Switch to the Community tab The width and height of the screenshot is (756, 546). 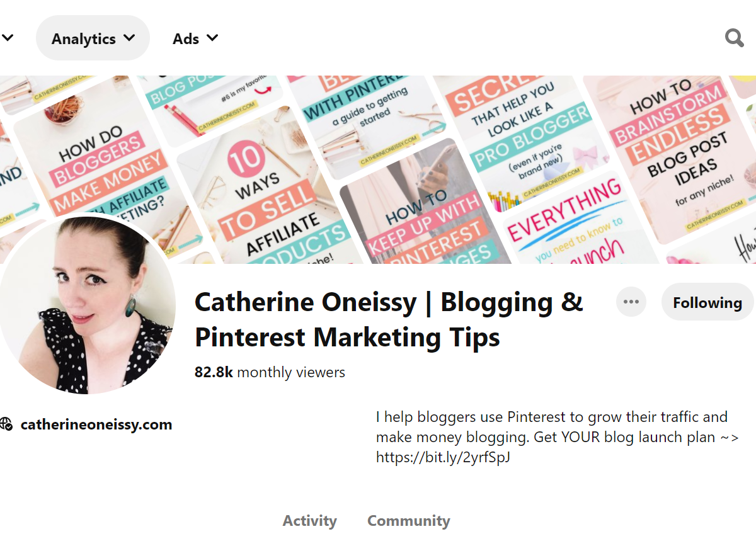pos(408,521)
